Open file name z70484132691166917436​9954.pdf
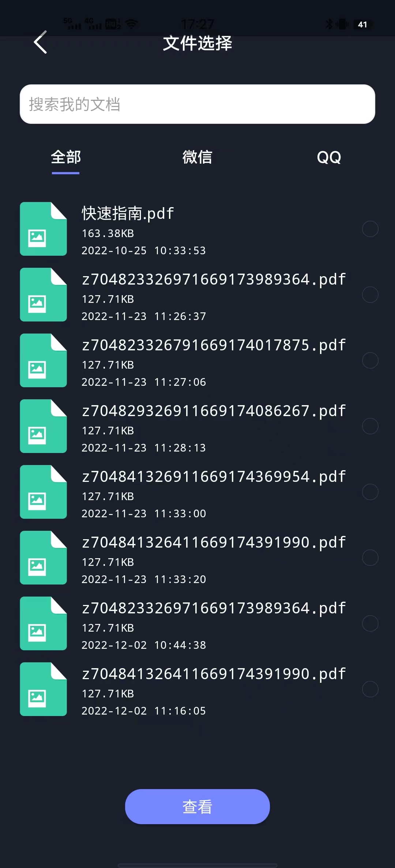 [214, 477]
